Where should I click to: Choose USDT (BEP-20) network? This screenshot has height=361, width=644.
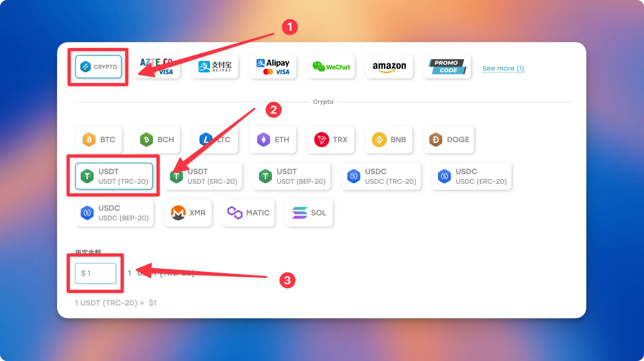point(292,176)
